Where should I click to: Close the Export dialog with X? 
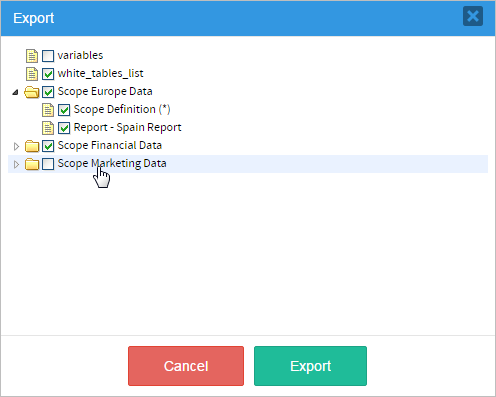[x=473, y=16]
